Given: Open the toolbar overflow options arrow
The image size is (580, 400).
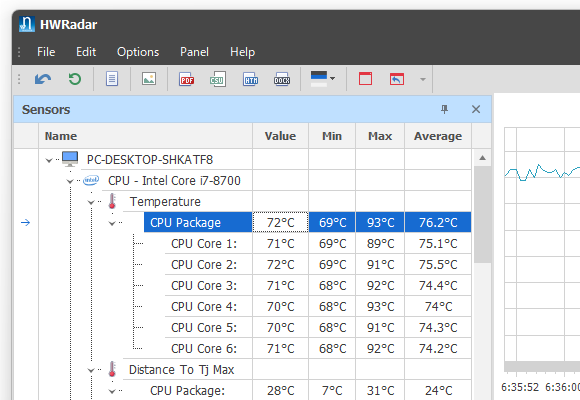Looking at the screenshot, I should 423,79.
